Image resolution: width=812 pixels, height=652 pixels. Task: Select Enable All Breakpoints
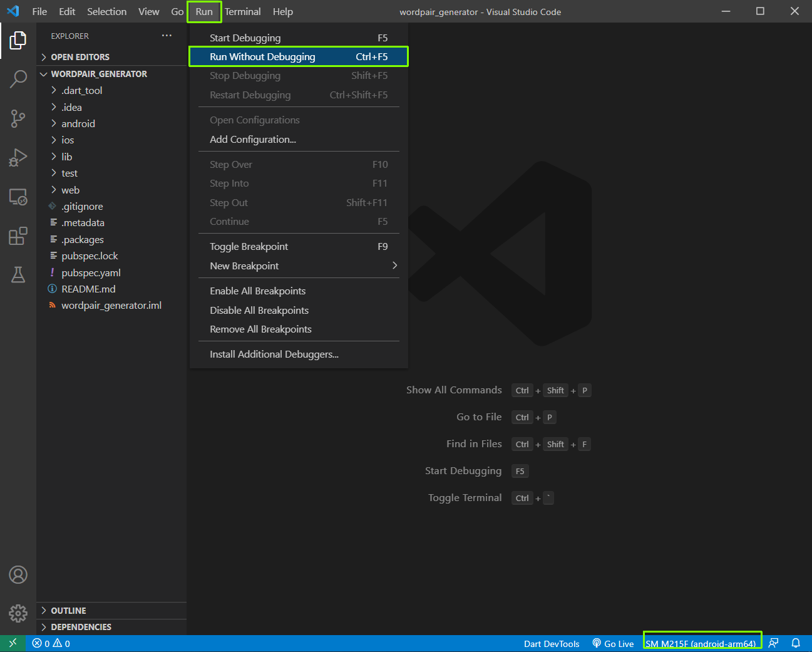pos(299,291)
